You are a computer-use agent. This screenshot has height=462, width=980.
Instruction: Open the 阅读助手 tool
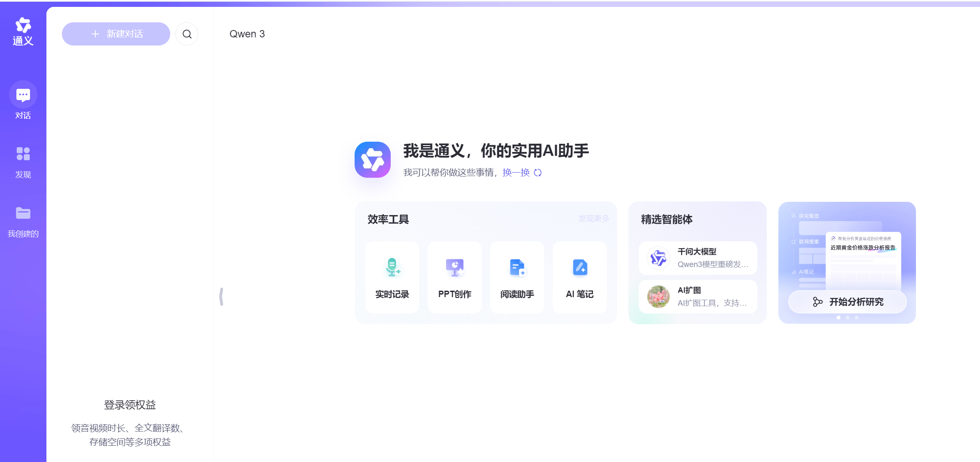(517, 277)
